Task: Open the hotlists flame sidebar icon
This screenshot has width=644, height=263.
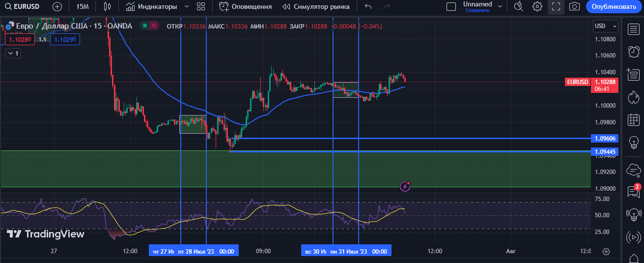Action: click(x=633, y=97)
